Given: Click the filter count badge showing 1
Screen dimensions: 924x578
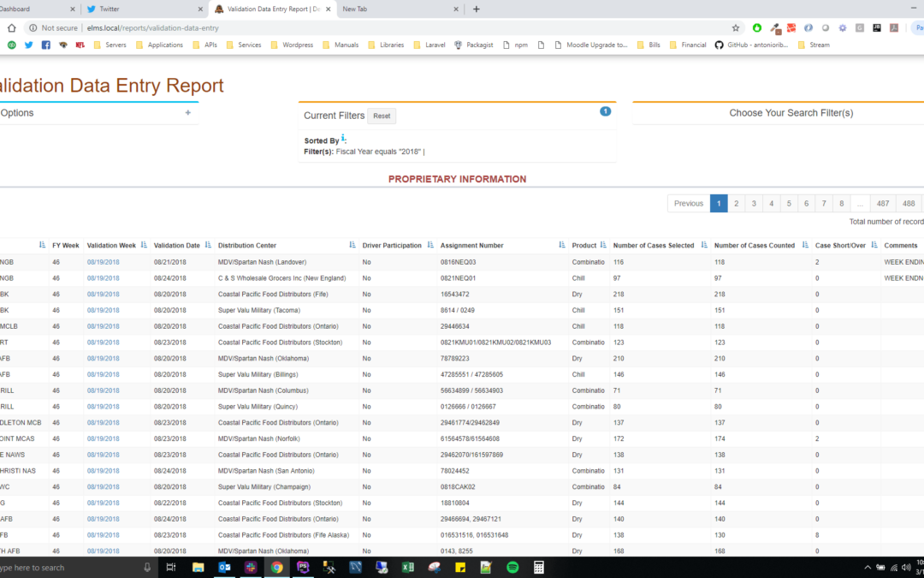Looking at the screenshot, I should 605,111.
